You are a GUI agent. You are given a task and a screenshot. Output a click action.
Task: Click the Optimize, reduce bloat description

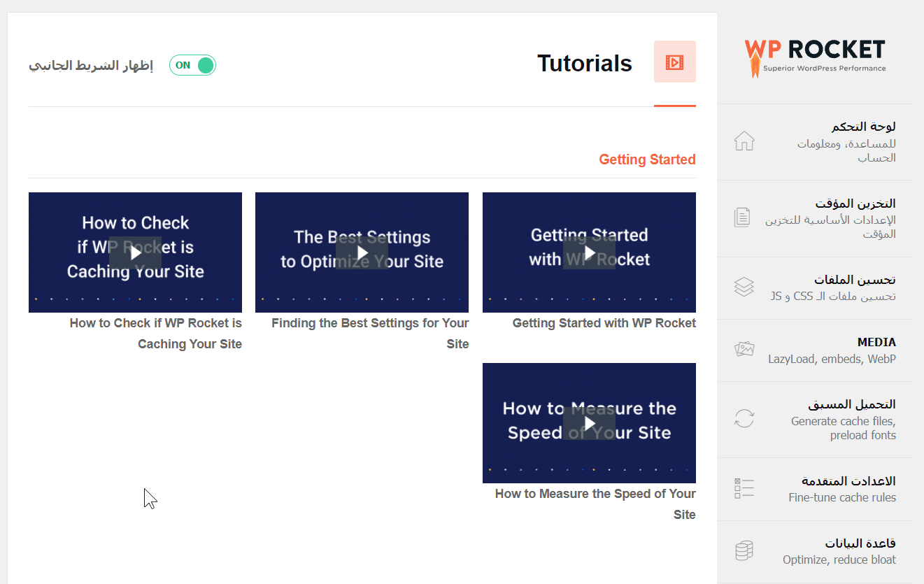839,560
